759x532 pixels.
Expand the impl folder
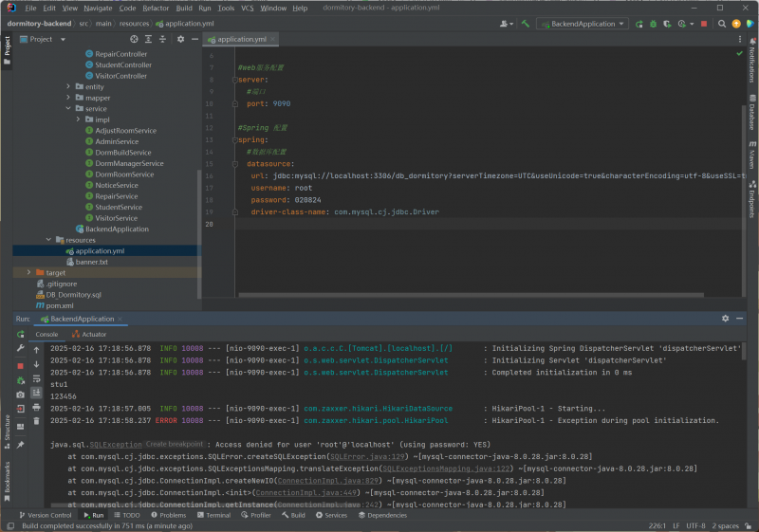coord(78,119)
